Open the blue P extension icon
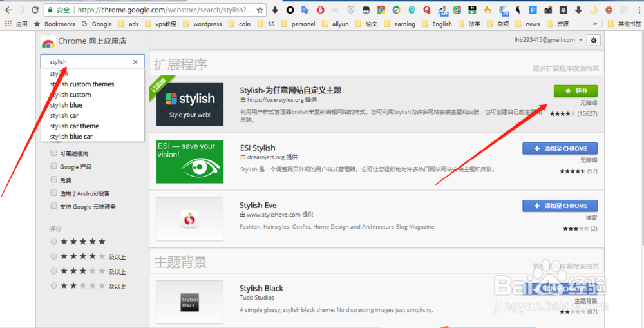Image resolution: width=644 pixels, height=328 pixels. pyautogui.click(x=533, y=10)
